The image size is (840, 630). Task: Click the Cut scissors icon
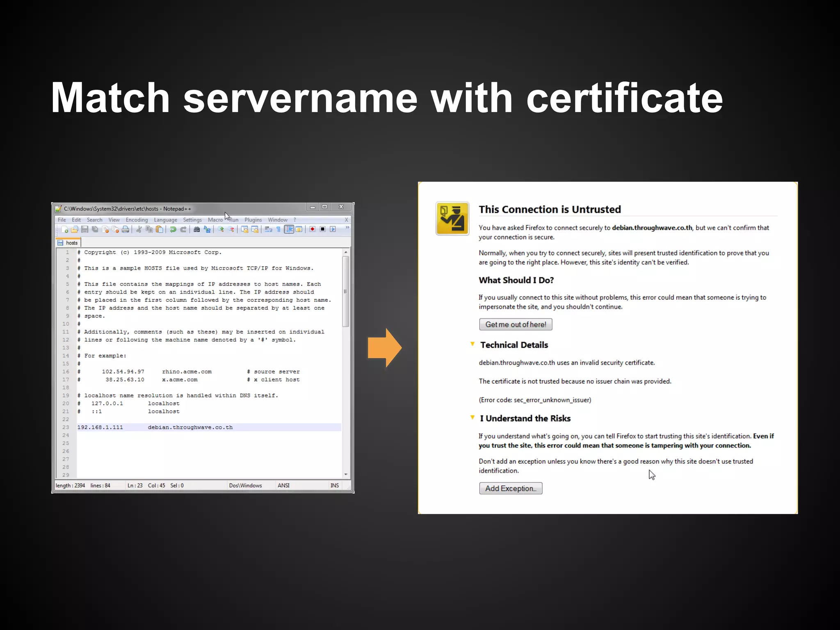point(139,229)
